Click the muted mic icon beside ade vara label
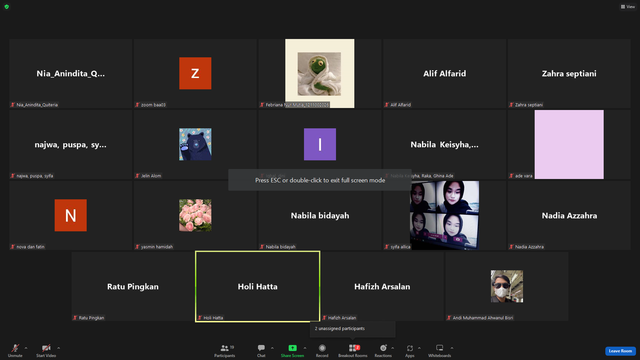 511,176
